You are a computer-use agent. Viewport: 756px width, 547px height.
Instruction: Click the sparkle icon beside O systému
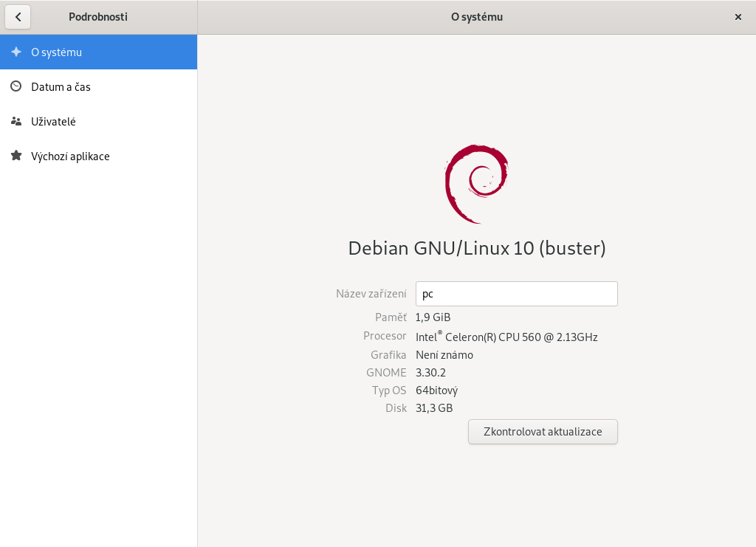16,52
